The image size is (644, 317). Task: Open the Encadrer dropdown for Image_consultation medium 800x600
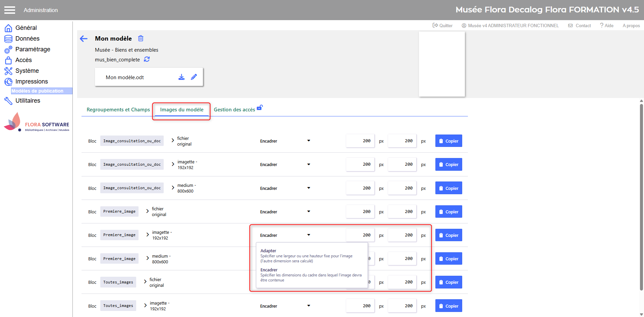285,188
